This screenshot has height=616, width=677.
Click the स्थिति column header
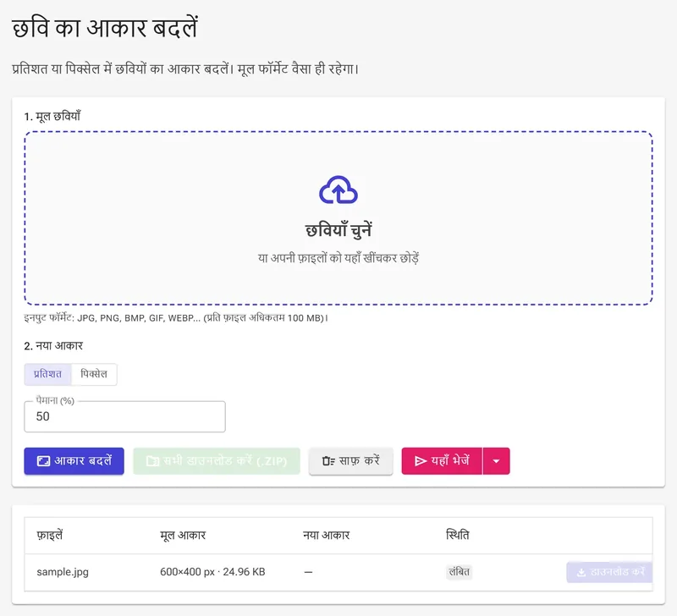coord(457,536)
